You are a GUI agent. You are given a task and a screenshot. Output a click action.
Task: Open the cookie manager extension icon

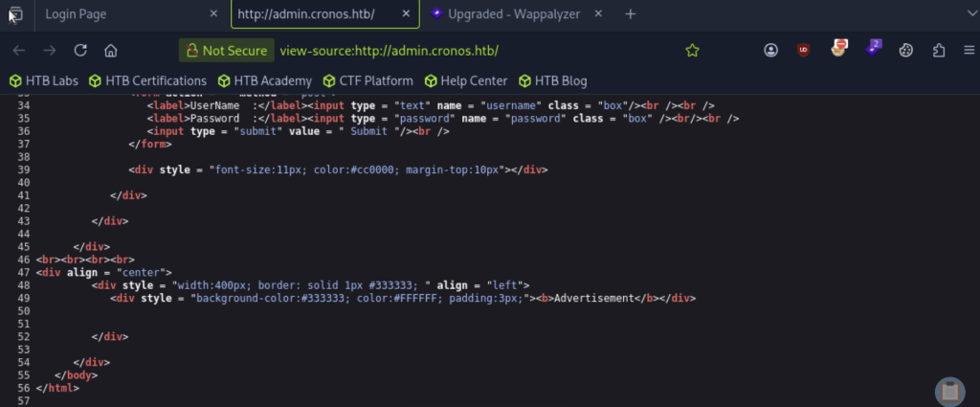[x=905, y=51]
